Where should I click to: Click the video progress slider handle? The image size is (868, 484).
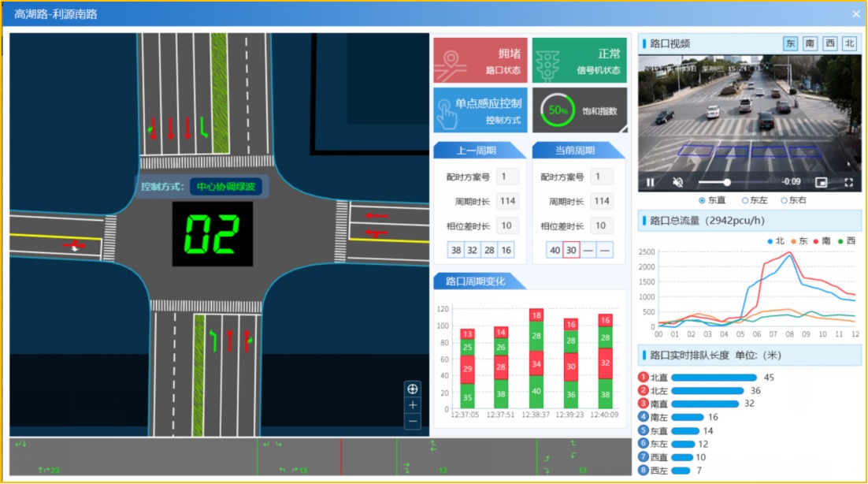click(727, 182)
